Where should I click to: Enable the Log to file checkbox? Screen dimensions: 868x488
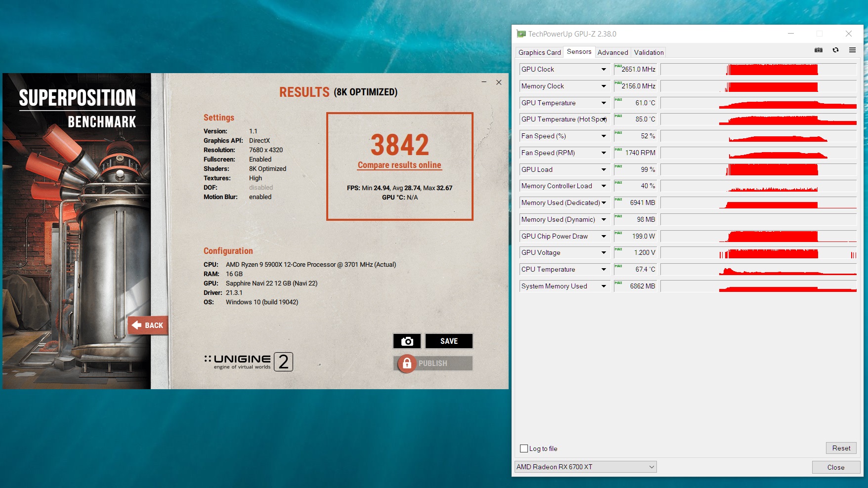point(524,448)
